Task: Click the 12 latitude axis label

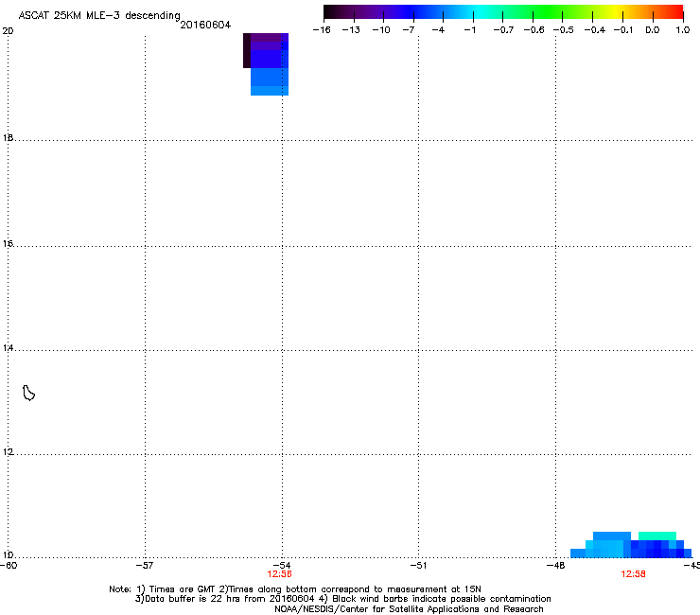Action: [x=8, y=451]
